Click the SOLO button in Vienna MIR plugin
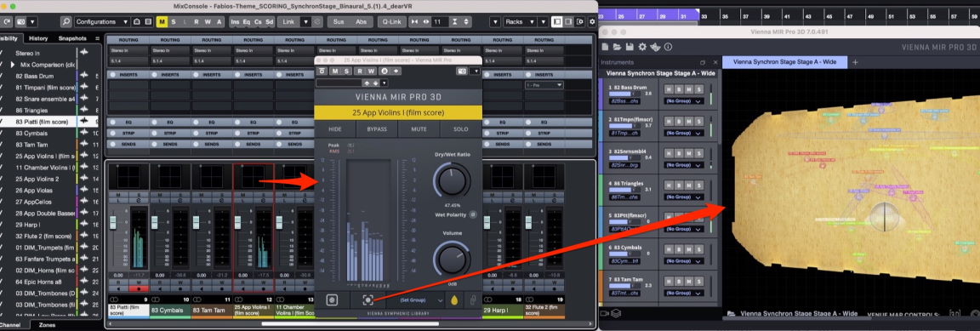 tap(460, 128)
